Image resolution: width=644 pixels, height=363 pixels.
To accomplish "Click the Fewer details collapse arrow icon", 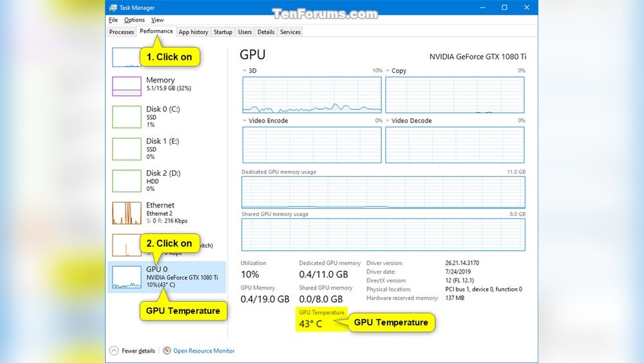I will coord(114,351).
